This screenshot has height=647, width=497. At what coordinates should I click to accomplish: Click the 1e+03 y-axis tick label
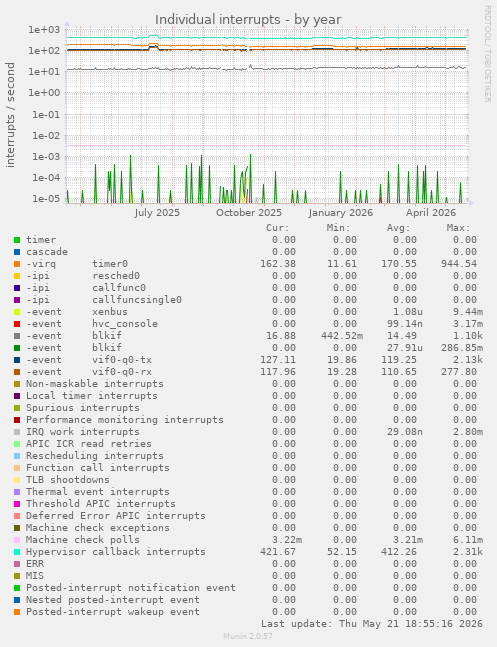44,30
